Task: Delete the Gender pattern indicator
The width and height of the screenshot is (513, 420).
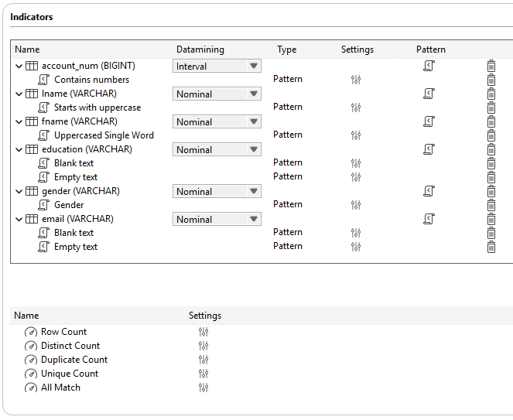Action: 491,205
